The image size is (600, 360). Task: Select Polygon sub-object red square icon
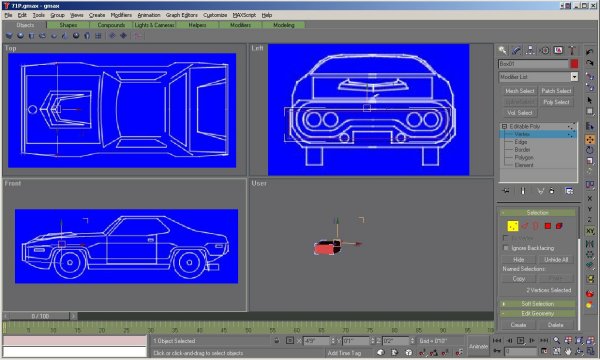click(x=548, y=226)
